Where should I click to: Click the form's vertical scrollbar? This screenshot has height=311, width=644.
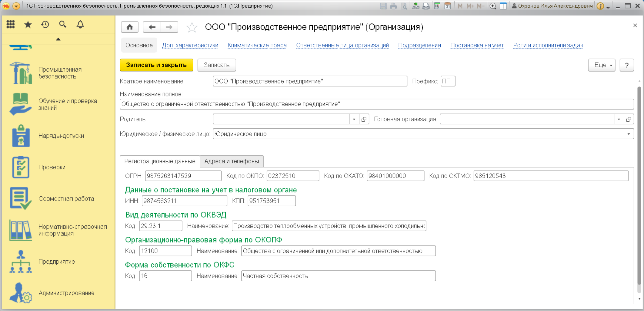coord(639,186)
